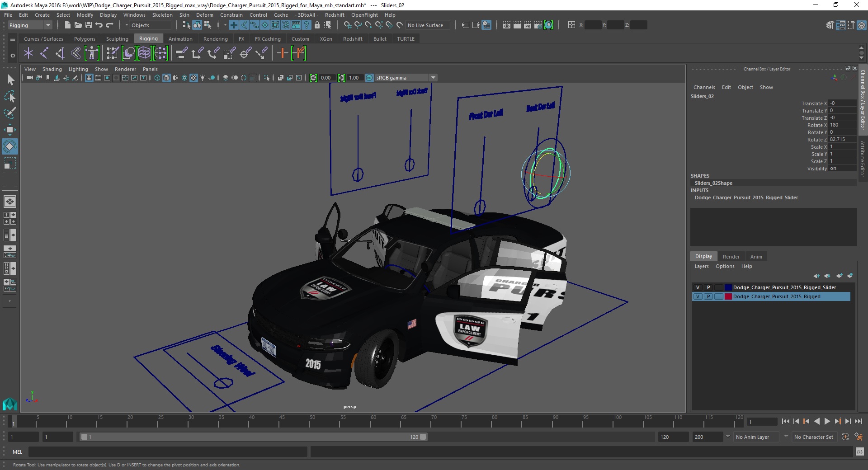
Task: Toggle textured display in viewport
Action: click(193, 78)
